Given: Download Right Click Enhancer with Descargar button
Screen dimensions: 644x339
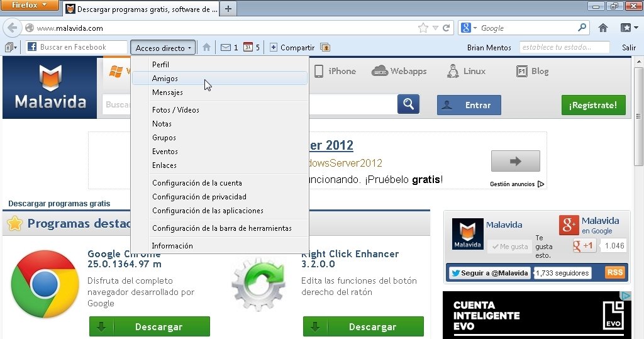Looking at the screenshot, I should (x=364, y=326).
